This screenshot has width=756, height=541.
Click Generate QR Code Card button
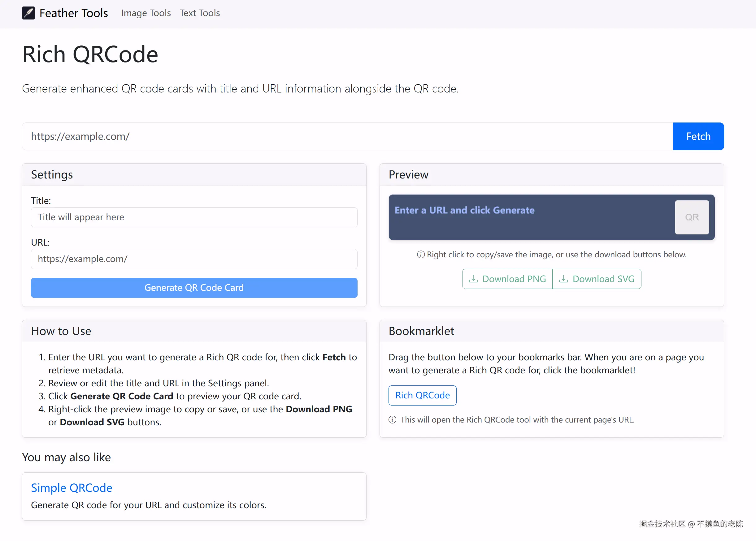[x=194, y=287]
